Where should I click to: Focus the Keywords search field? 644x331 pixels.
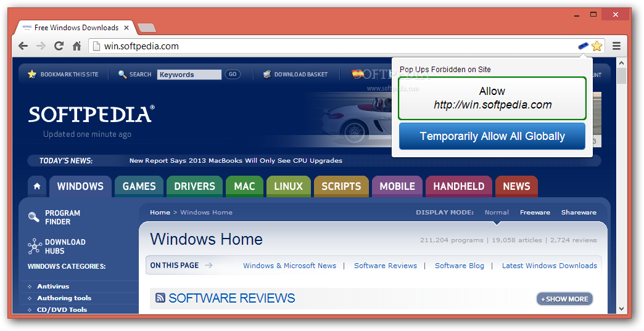pyautogui.click(x=189, y=75)
